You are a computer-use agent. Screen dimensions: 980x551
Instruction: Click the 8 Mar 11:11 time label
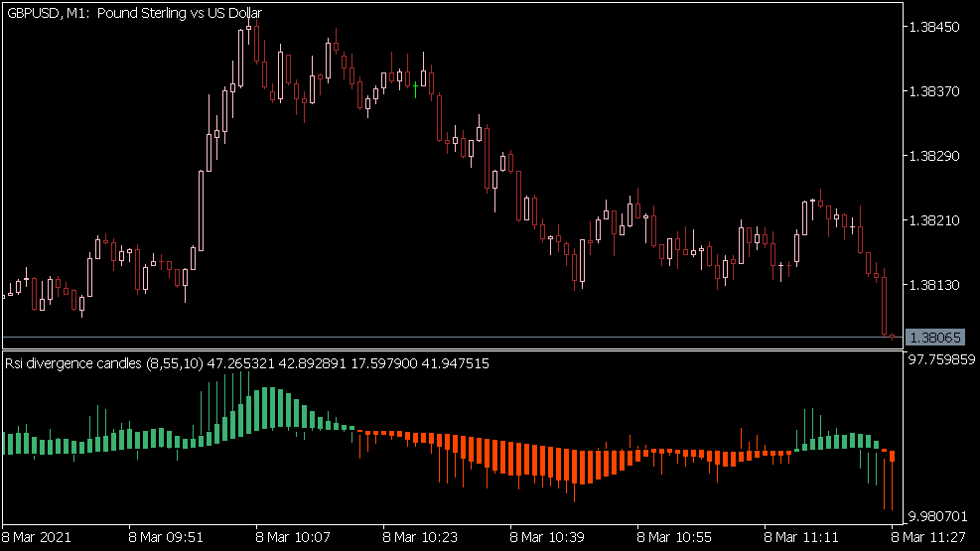801,537
